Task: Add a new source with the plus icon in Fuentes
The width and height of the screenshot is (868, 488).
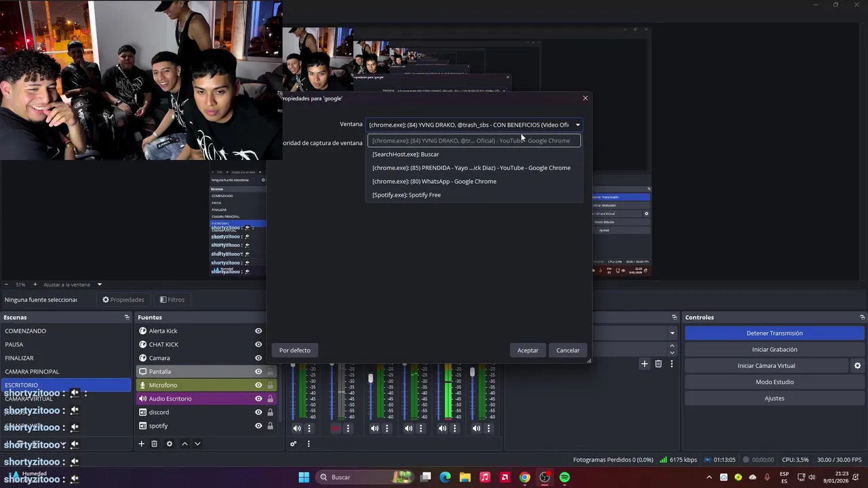Action: coord(141,444)
